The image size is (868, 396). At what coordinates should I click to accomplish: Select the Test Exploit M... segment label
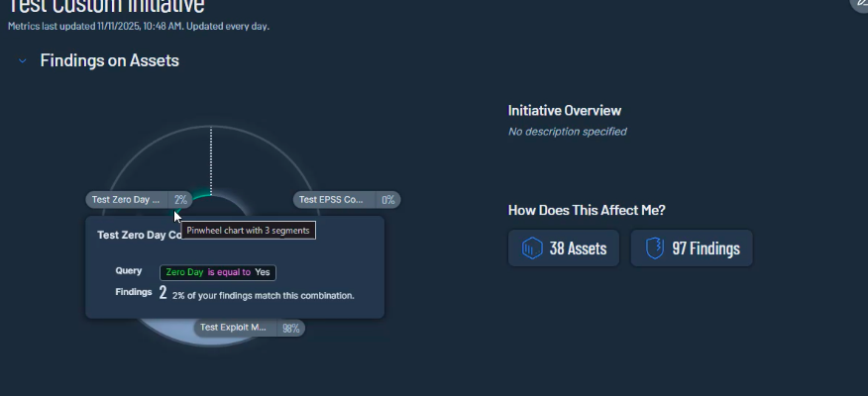(x=235, y=328)
